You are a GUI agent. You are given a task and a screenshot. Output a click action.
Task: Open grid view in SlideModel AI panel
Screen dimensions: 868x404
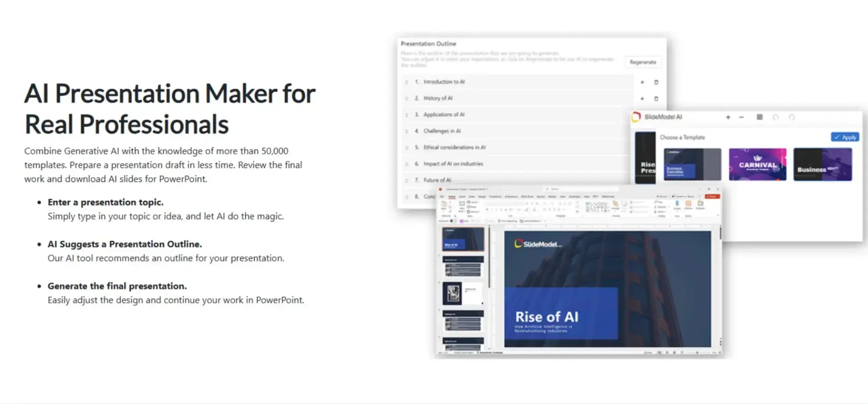759,117
